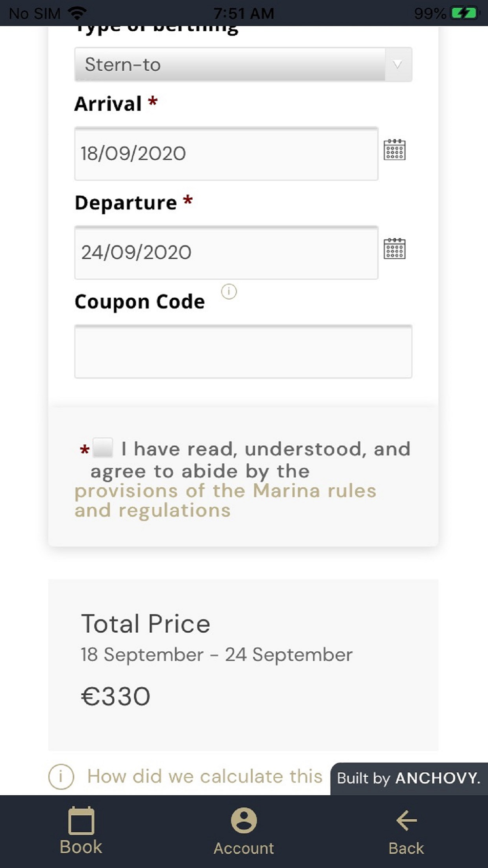
Task: Click the Arrival date field
Action: point(226,154)
